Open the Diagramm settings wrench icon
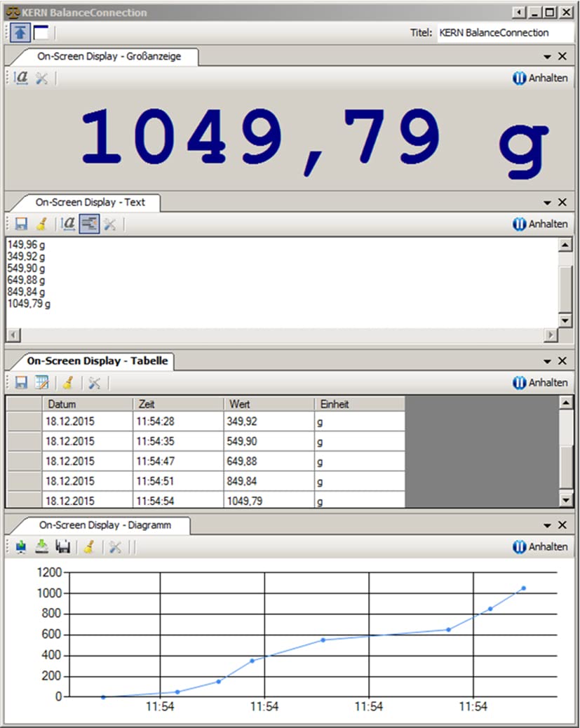Viewport: 580px width, 728px height. [x=114, y=548]
